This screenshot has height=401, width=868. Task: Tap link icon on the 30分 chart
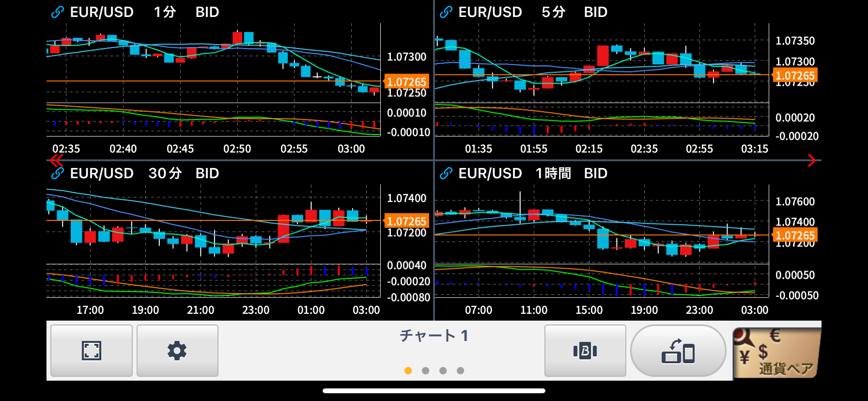[58, 173]
